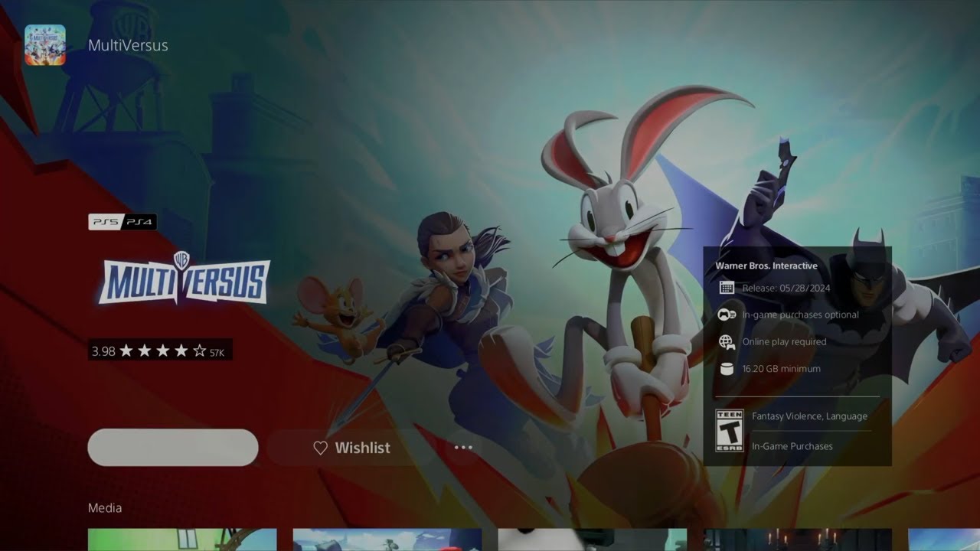
Task: Click the MultiVersus game icon at top
Action: tap(45, 45)
